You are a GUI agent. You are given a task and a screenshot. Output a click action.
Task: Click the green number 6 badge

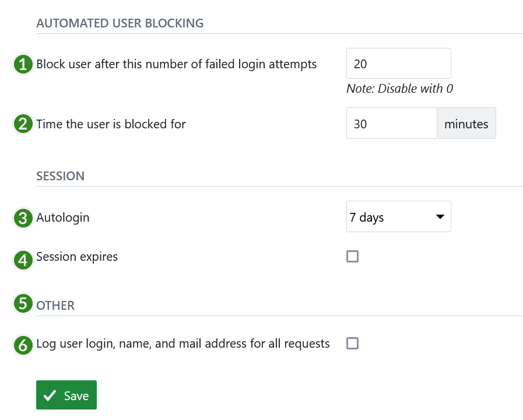(x=23, y=345)
